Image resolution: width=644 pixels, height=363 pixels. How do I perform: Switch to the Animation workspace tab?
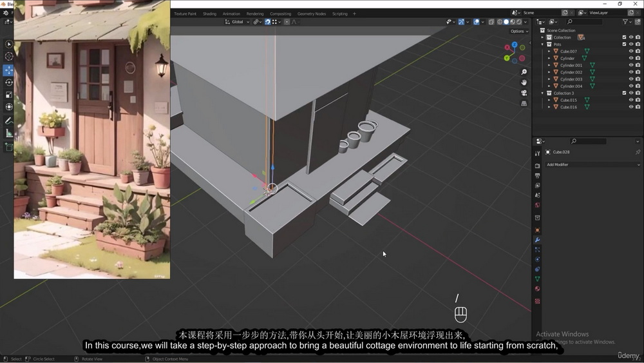pos(231,14)
